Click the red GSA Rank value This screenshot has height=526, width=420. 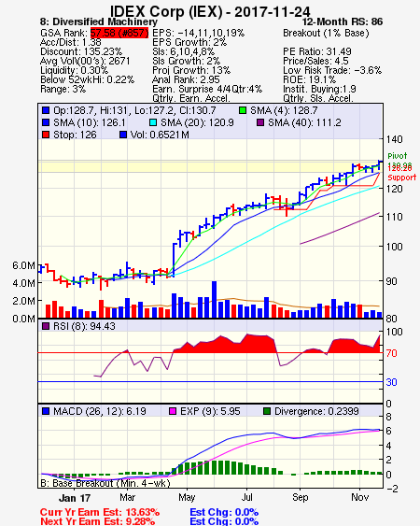(x=119, y=34)
